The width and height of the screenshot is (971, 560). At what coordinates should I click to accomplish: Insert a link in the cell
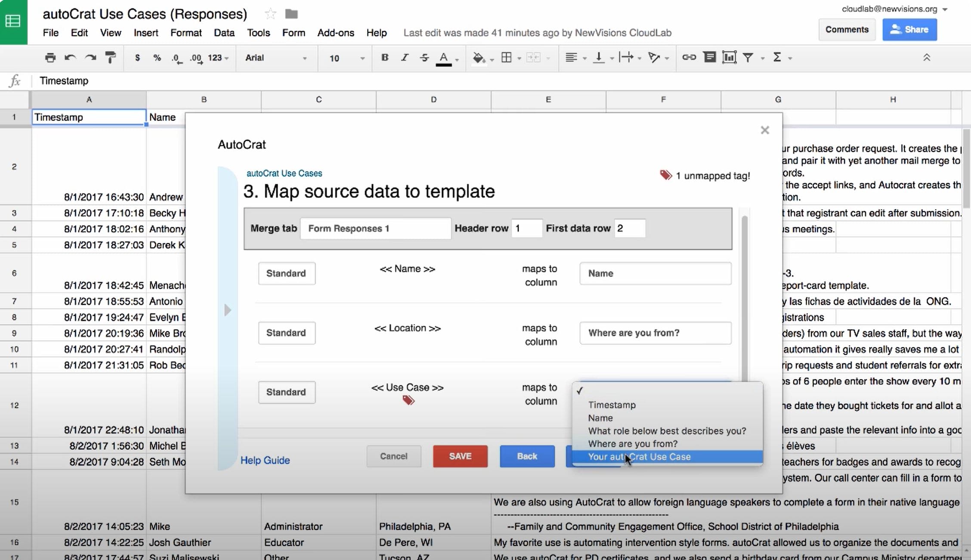pos(689,57)
